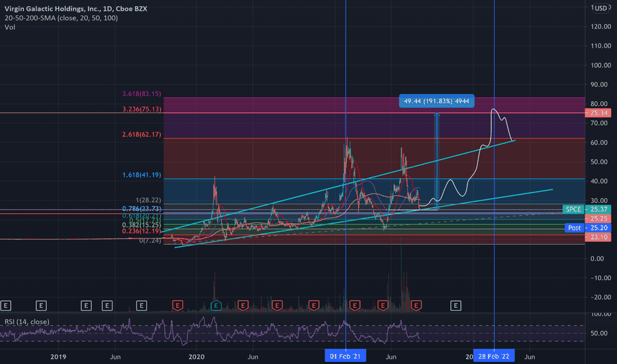
Task: Click the 3.618(83.15) Fibonacci label
Action: click(142, 94)
